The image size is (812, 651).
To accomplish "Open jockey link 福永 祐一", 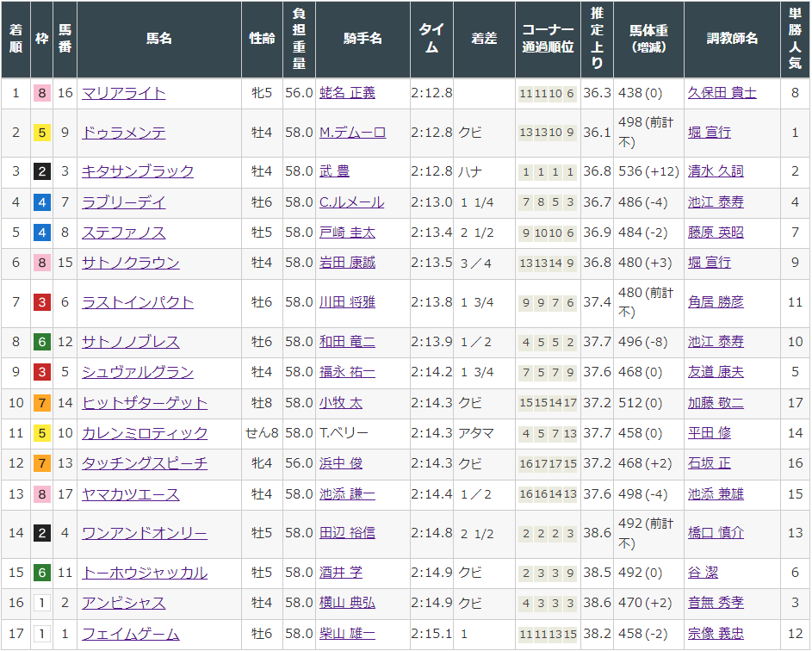I will coord(347,372).
